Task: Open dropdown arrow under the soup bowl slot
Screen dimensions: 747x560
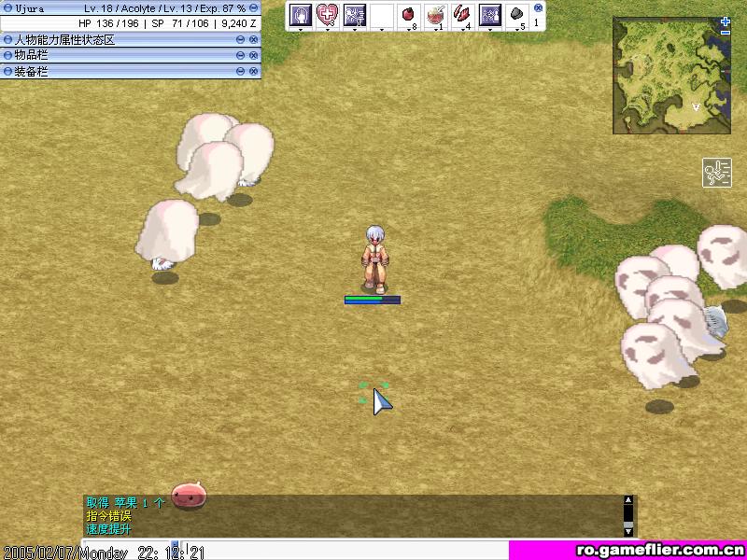Action: [435, 30]
